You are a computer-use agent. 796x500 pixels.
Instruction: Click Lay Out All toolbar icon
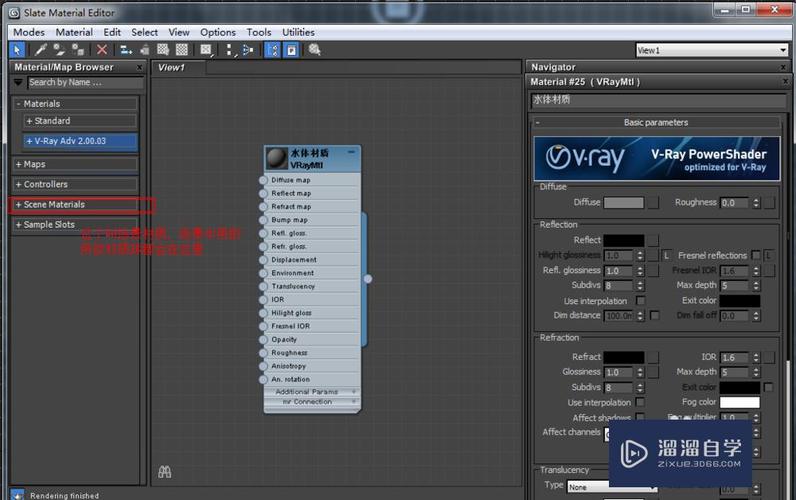[229, 50]
